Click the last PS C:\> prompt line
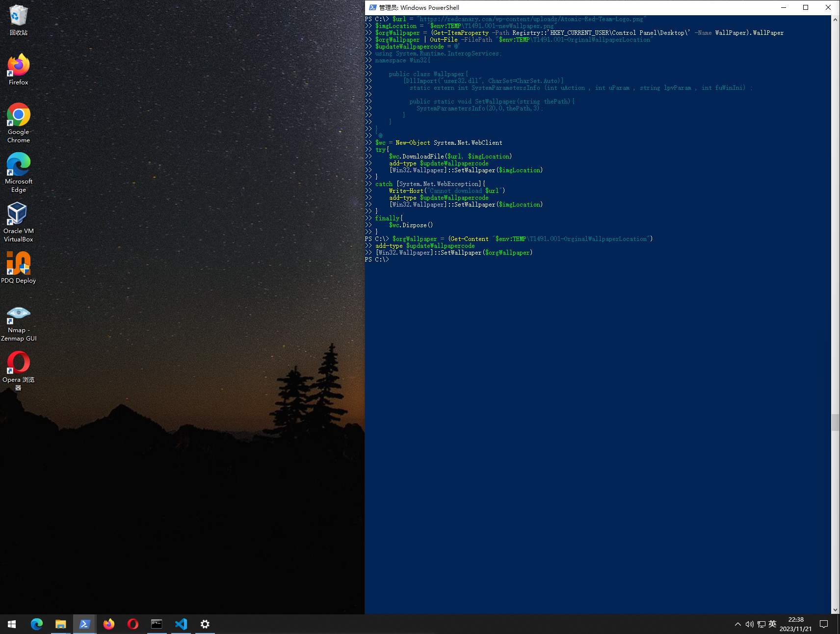 point(377,260)
